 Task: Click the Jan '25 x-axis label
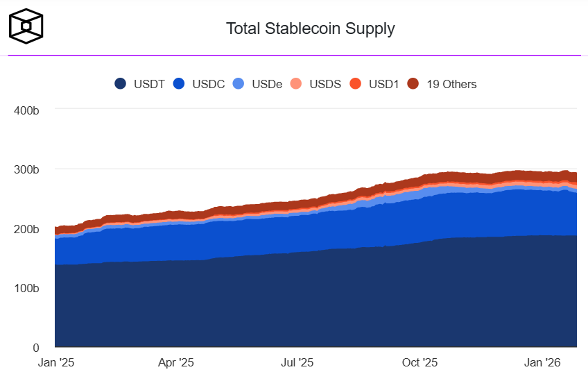click(55, 362)
